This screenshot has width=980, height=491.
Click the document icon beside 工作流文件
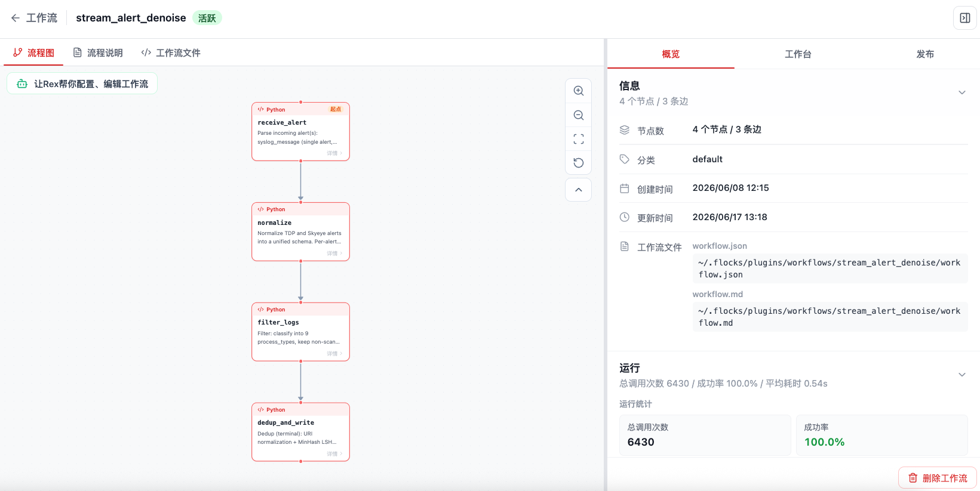625,246
